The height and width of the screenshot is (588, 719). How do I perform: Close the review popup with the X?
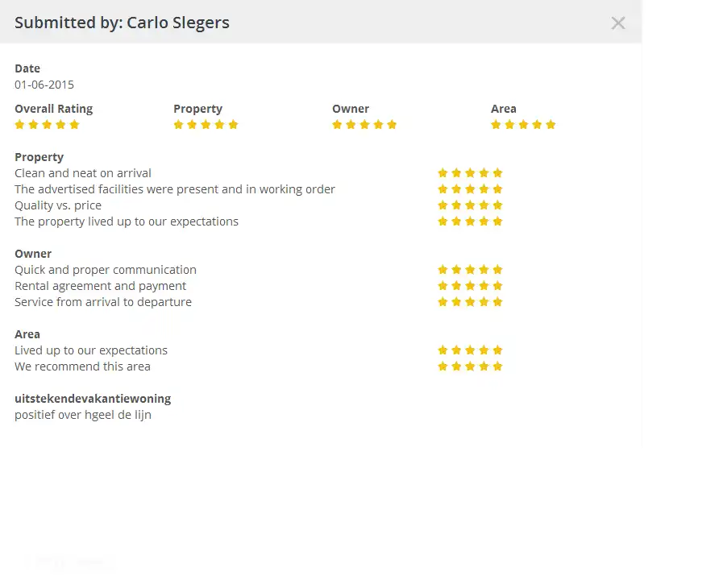point(618,23)
